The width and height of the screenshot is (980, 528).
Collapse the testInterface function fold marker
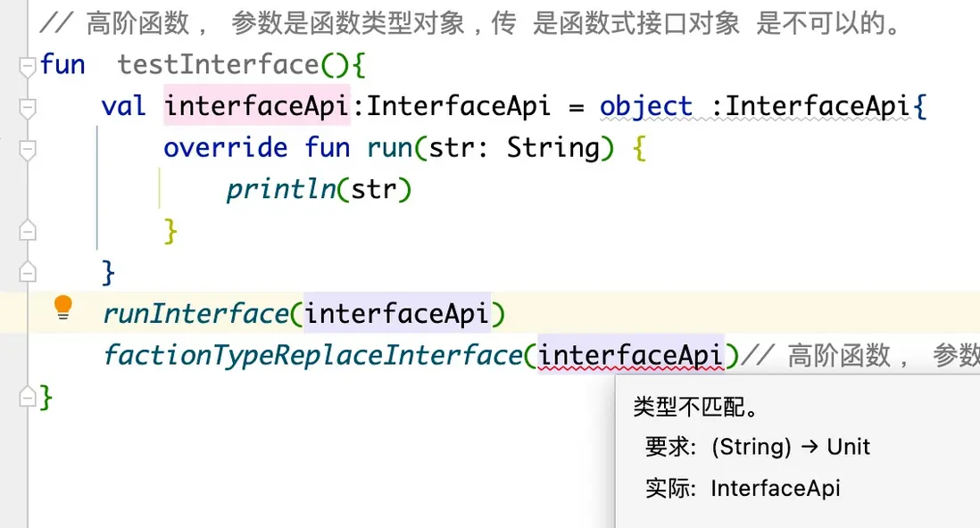pyautogui.click(x=28, y=67)
